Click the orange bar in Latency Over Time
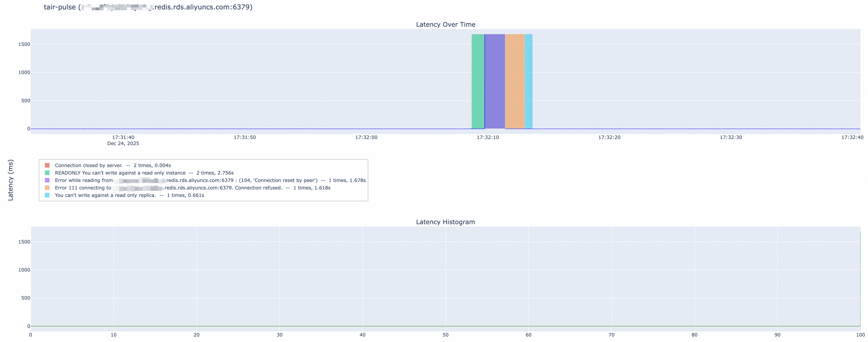 click(x=514, y=81)
